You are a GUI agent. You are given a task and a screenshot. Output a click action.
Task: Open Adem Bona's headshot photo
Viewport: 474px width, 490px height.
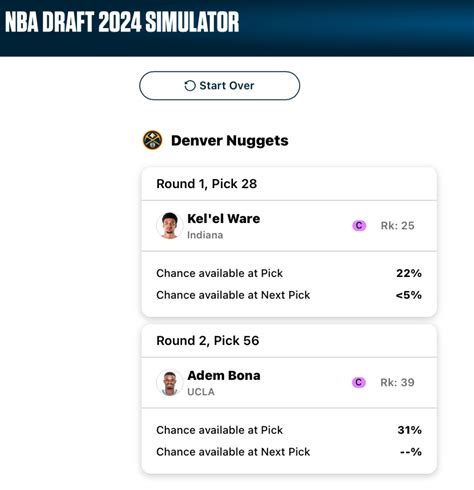pos(170,382)
